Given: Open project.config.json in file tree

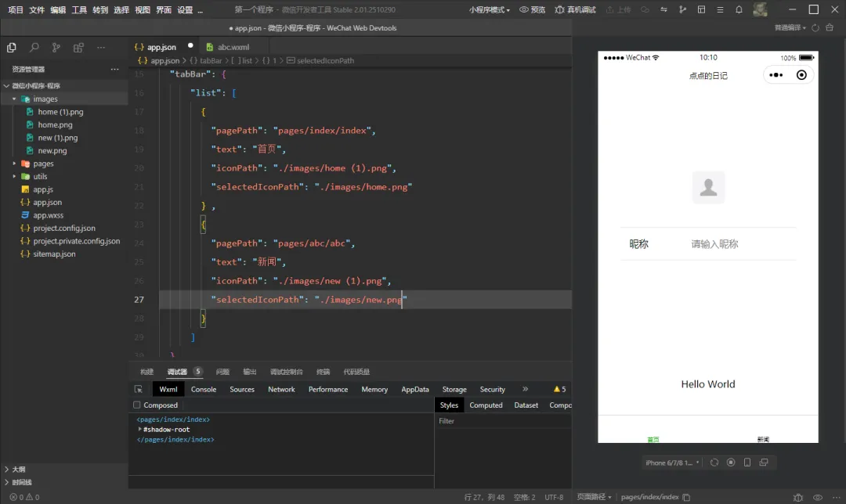Looking at the screenshot, I should click(x=63, y=228).
